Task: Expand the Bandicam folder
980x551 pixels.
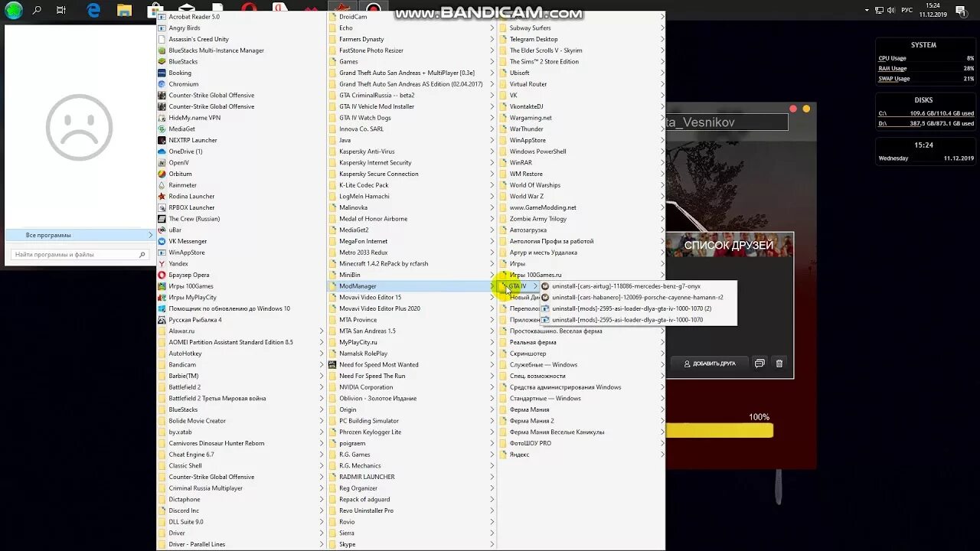Action: [x=240, y=365]
